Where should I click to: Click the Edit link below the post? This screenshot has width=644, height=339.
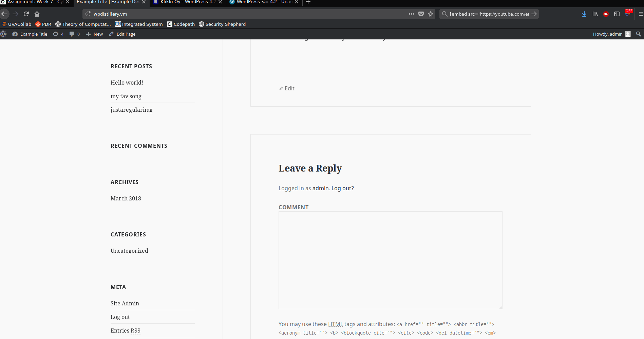pyautogui.click(x=287, y=88)
